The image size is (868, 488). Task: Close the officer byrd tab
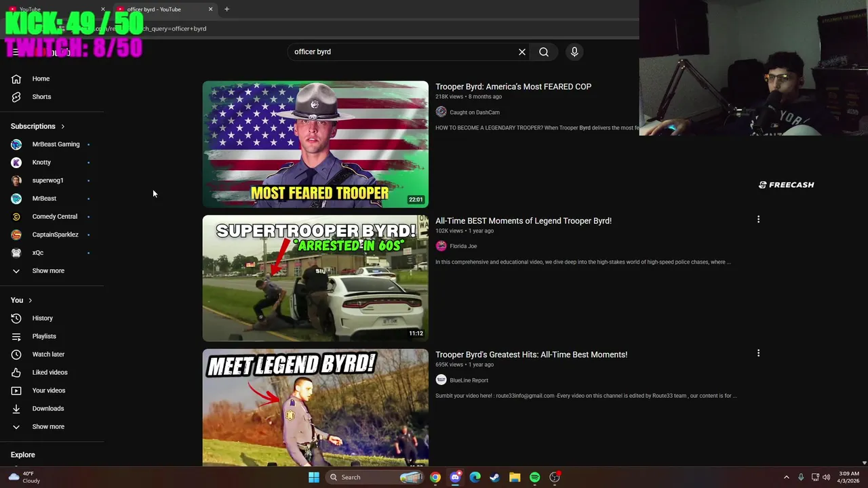210,9
